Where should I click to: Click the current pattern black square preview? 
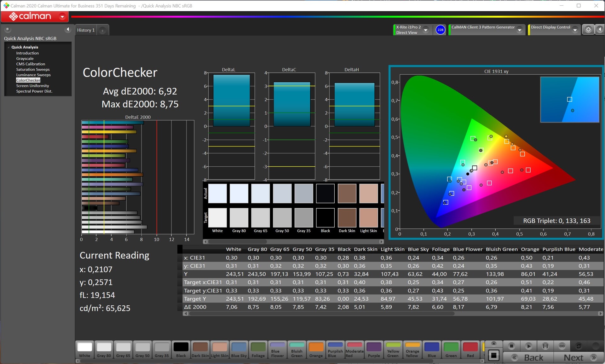[x=493, y=355]
